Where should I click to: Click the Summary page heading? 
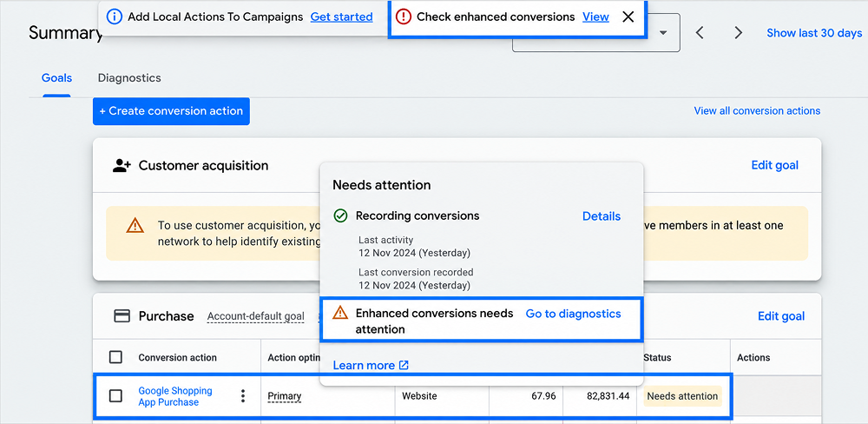(66, 33)
